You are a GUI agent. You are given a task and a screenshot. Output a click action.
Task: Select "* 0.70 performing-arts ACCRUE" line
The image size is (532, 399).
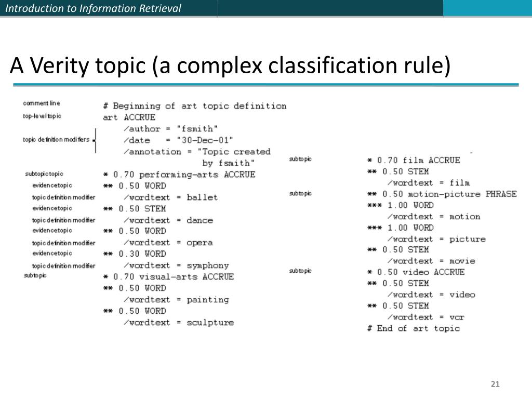(179, 175)
